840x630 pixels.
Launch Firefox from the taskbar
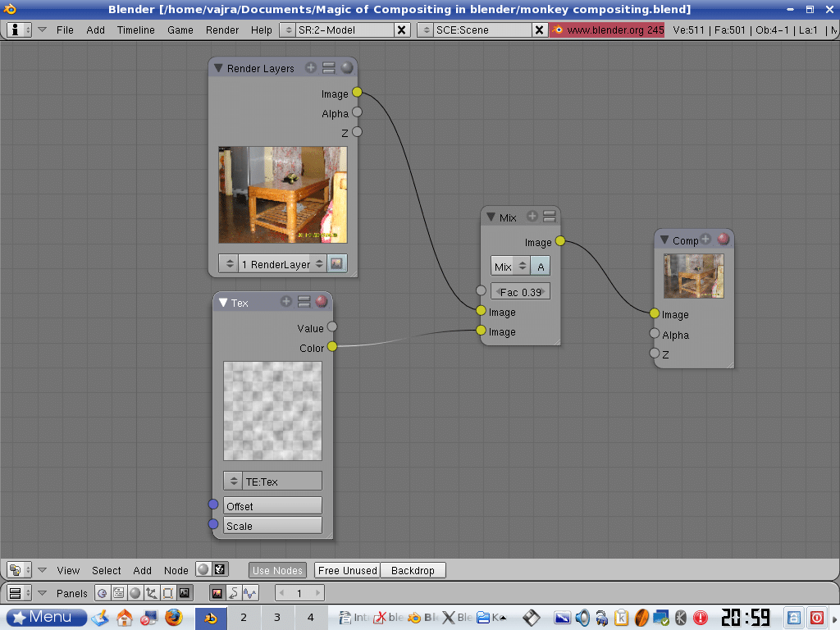click(x=173, y=617)
